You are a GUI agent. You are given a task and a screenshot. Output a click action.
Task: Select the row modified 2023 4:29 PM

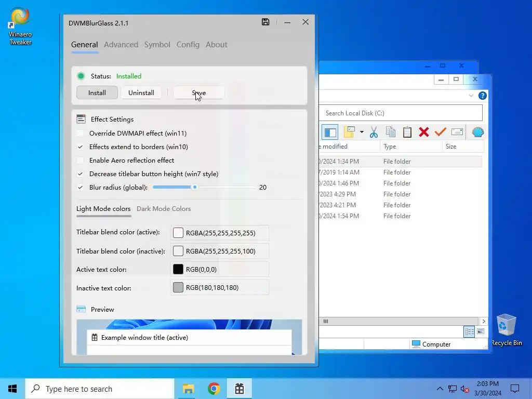(401, 194)
